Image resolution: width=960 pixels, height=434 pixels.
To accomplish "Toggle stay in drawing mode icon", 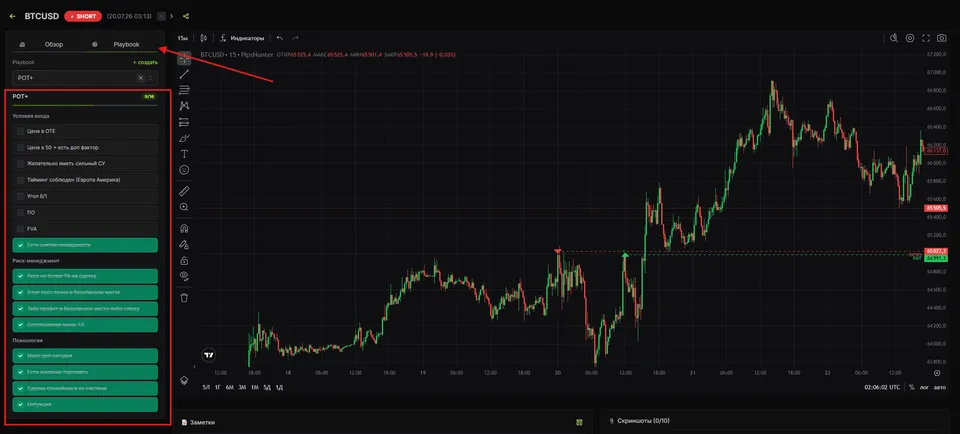I will [x=184, y=244].
